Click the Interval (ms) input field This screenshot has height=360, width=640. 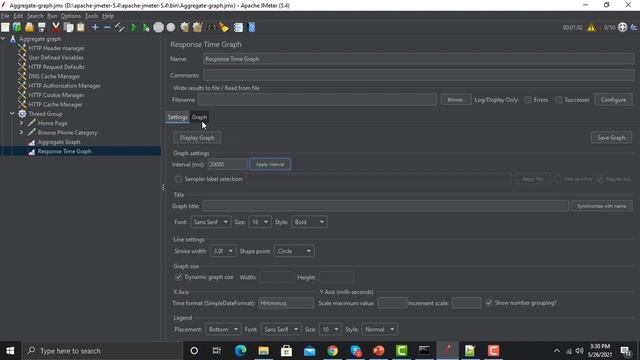point(227,164)
